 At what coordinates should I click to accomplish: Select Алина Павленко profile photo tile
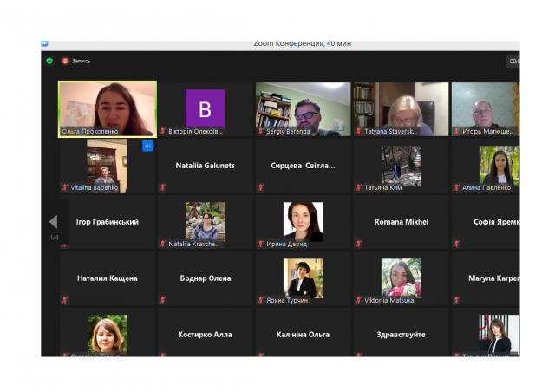[499, 166]
